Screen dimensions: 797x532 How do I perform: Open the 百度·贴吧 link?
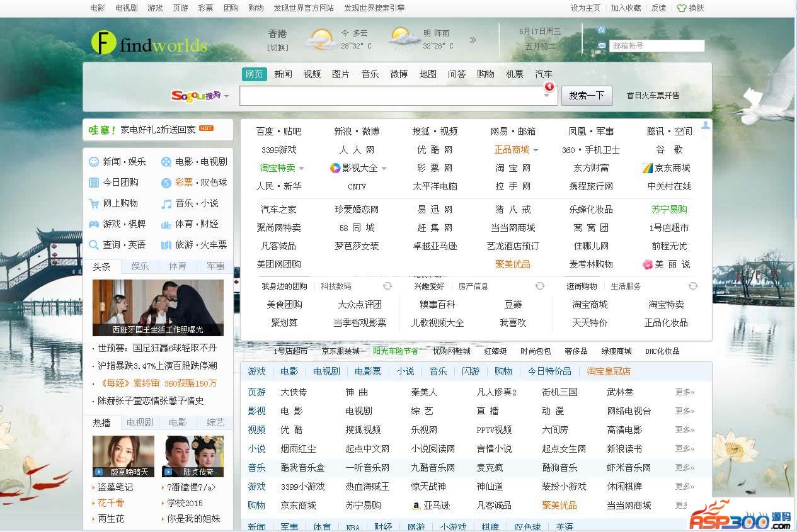point(278,132)
